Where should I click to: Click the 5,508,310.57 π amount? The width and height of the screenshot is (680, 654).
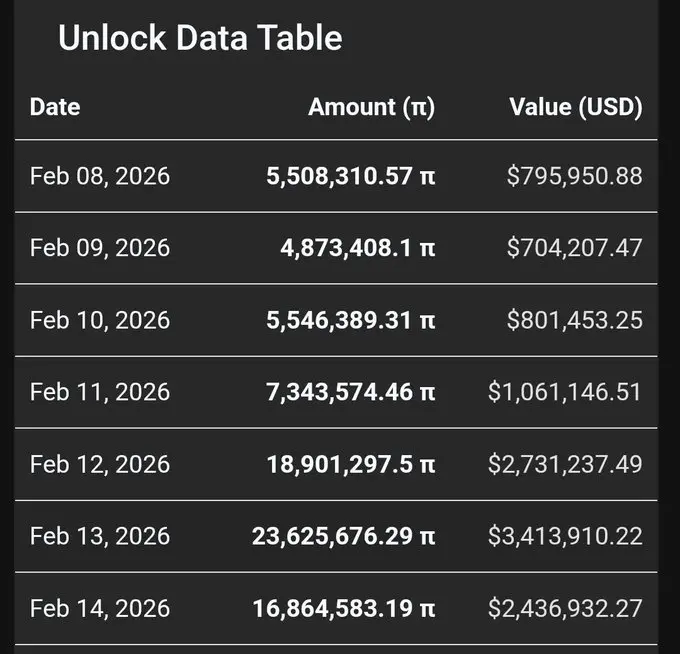pyautogui.click(x=350, y=176)
